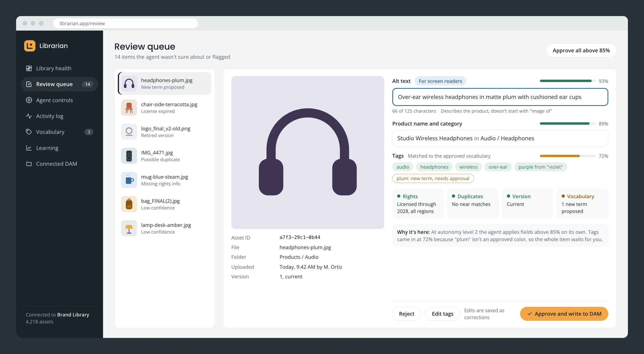
Task: Click the plum new term approval tag
Action: point(433,178)
